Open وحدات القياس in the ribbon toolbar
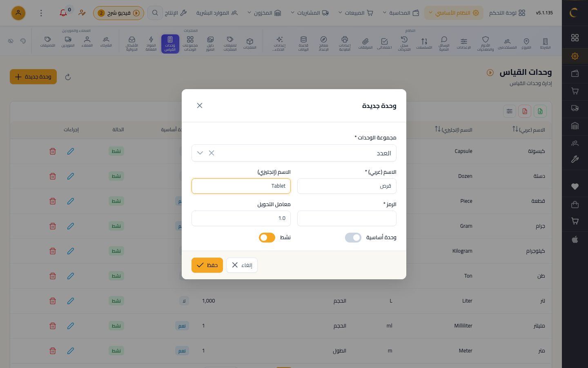The image size is (588, 368). [170, 44]
